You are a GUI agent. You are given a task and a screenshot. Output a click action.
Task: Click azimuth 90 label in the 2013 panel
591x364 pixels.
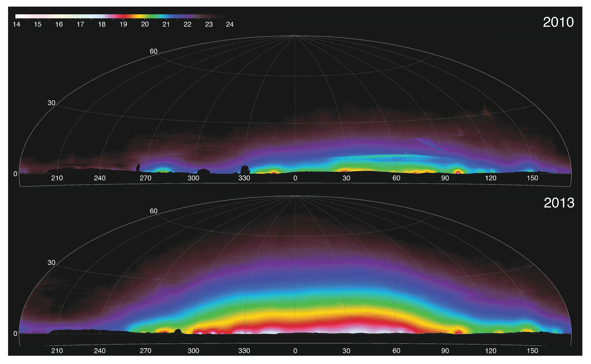pos(445,351)
